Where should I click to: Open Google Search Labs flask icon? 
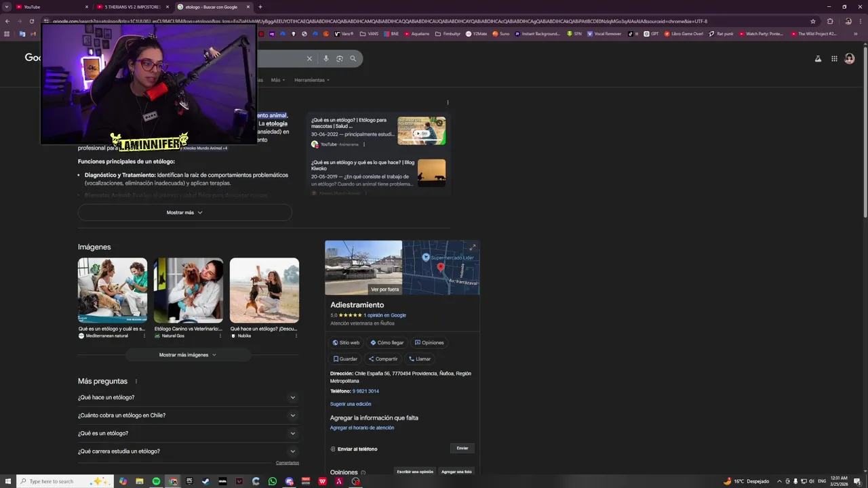(x=818, y=59)
